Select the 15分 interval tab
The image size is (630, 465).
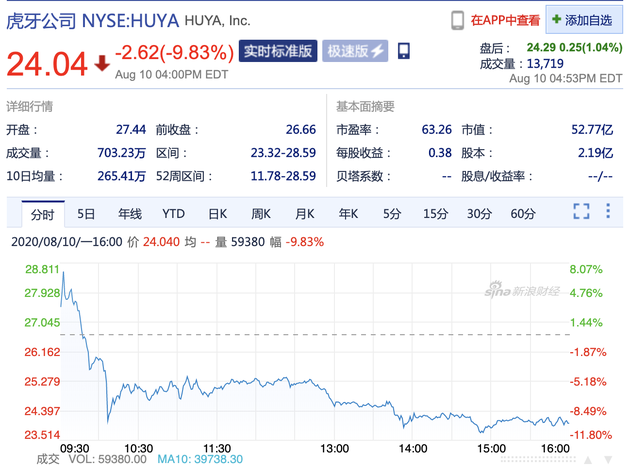[x=436, y=214]
